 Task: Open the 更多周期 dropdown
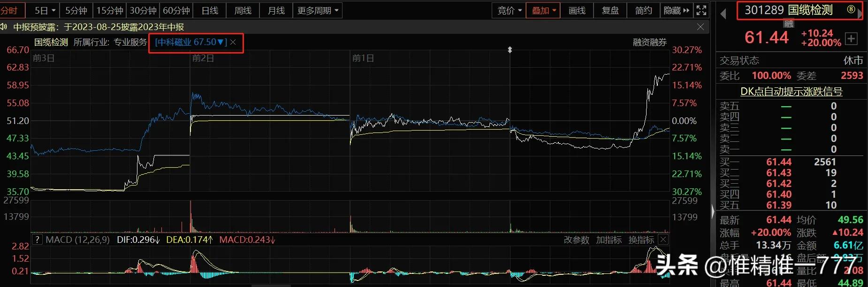pyautogui.click(x=318, y=10)
